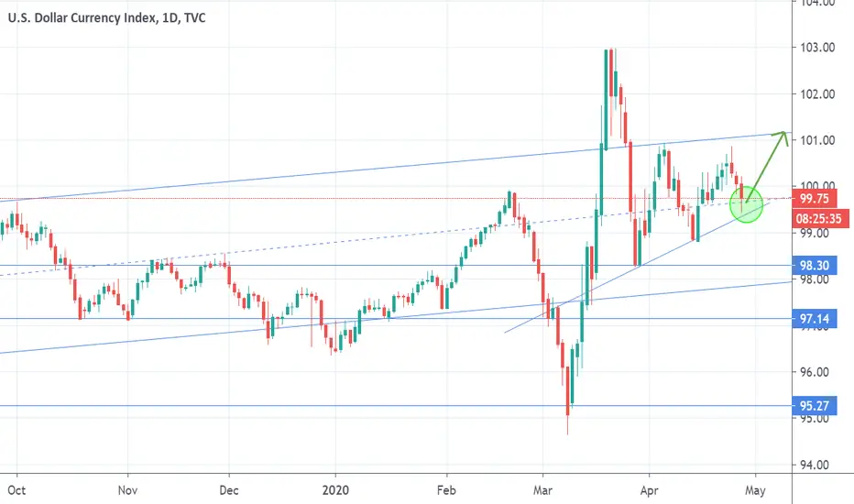Click the 2020 label on time axis
854x504 pixels.
click(x=335, y=490)
